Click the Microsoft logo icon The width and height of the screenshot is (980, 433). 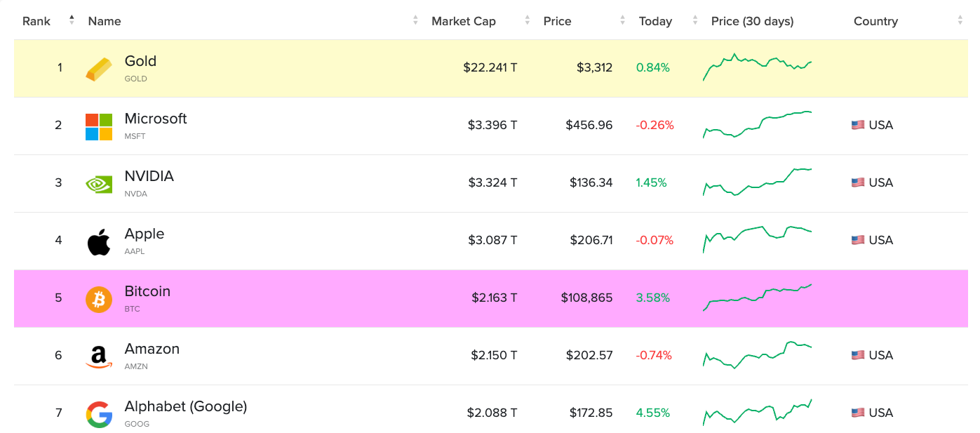[x=99, y=125]
